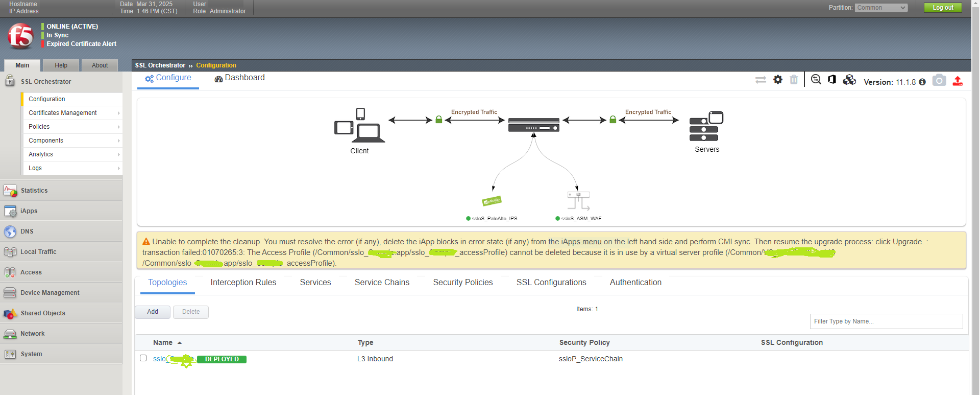Click the Log out button

pyautogui.click(x=943, y=8)
